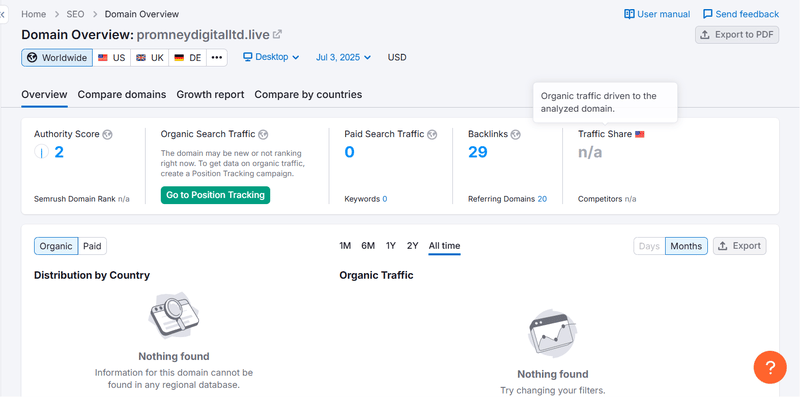Select the 2Y time range
The image size is (800, 397).
[413, 246]
